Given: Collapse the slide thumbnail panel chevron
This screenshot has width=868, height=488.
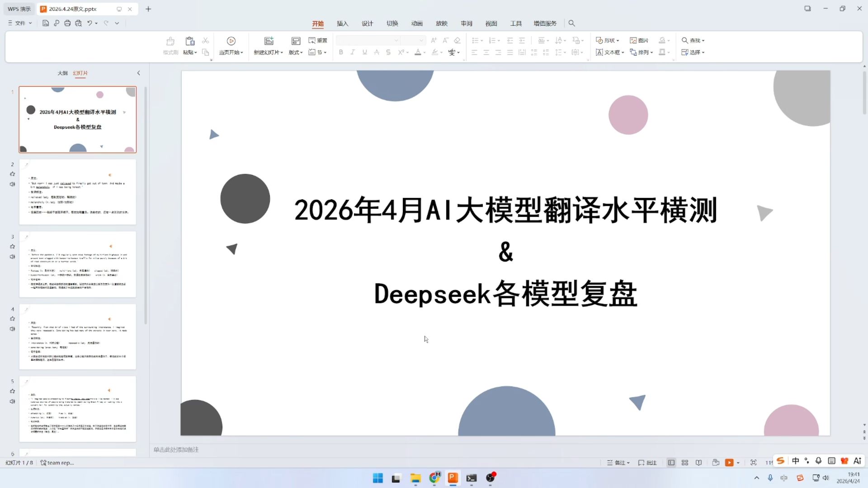Looking at the screenshot, I should pos(139,73).
